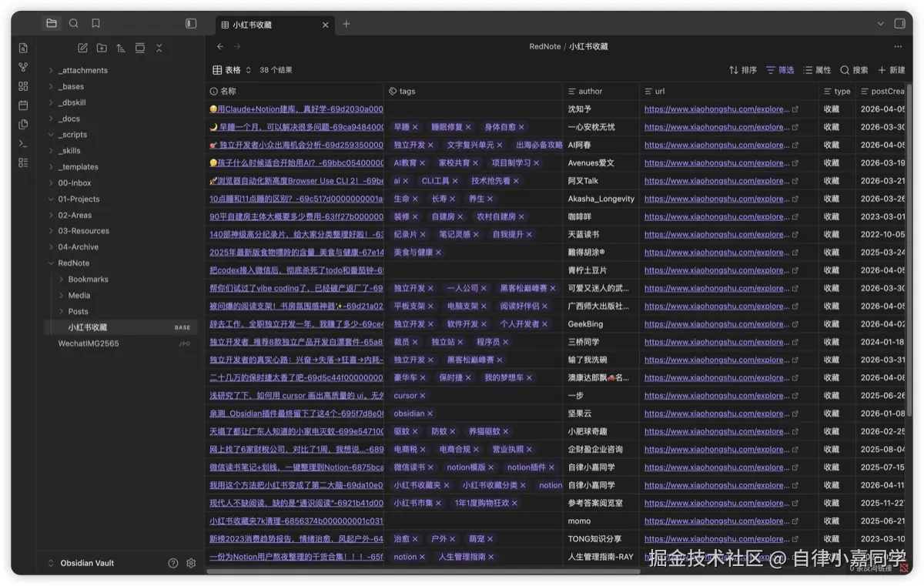Open a new tab with plus icon
This screenshot has height=586, width=924.
click(346, 24)
